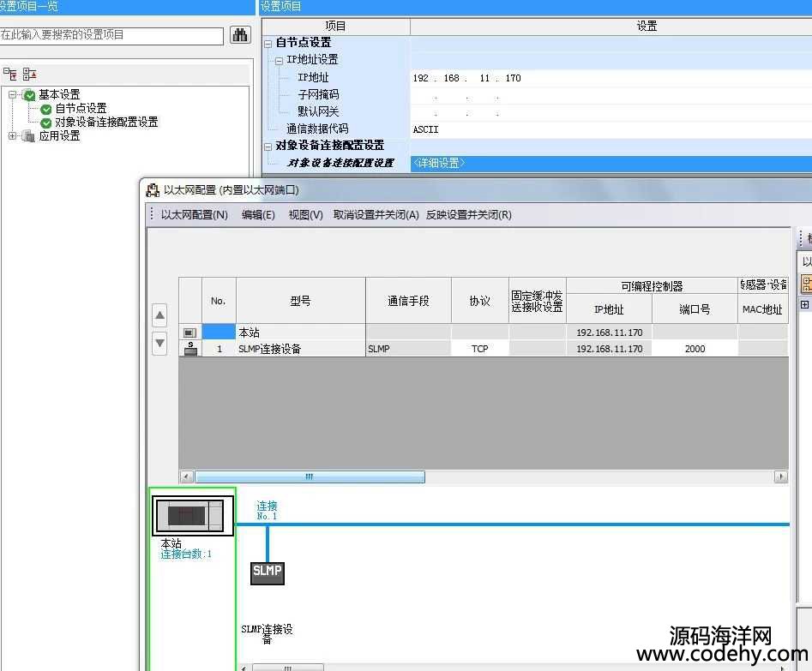Select 对象设备连接配置设置 in the tree
Screen dimensions: 812x671
tap(106, 123)
